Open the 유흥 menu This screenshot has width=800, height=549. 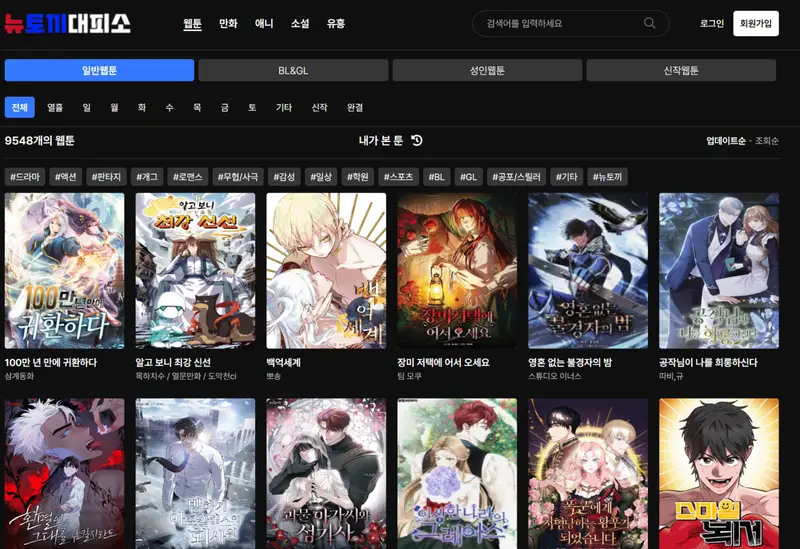coord(336,23)
